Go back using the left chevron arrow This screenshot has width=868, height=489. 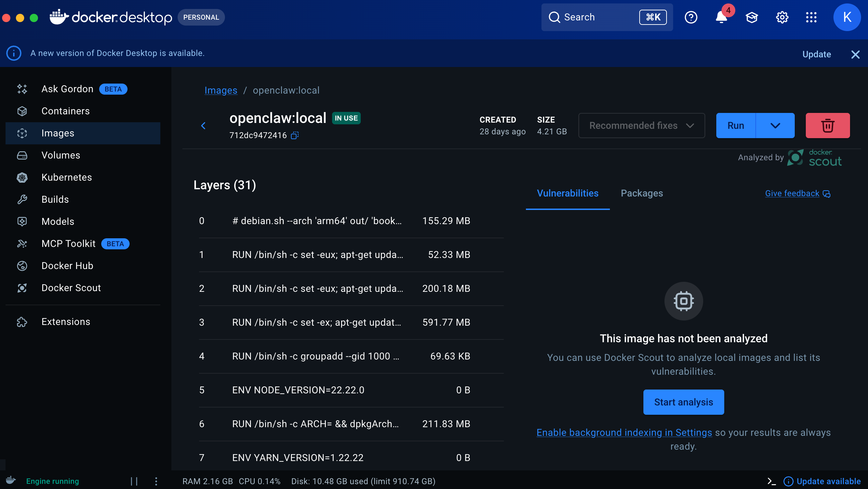[203, 126]
